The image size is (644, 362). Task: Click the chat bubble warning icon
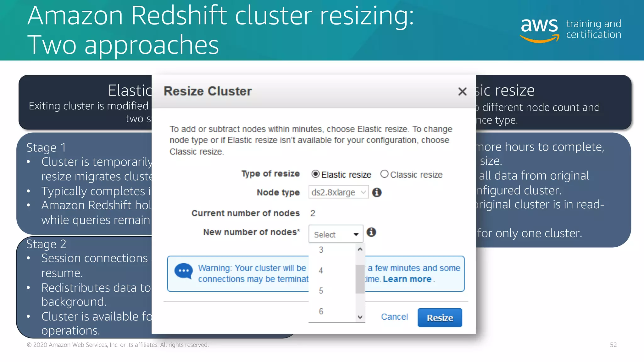[x=184, y=271]
